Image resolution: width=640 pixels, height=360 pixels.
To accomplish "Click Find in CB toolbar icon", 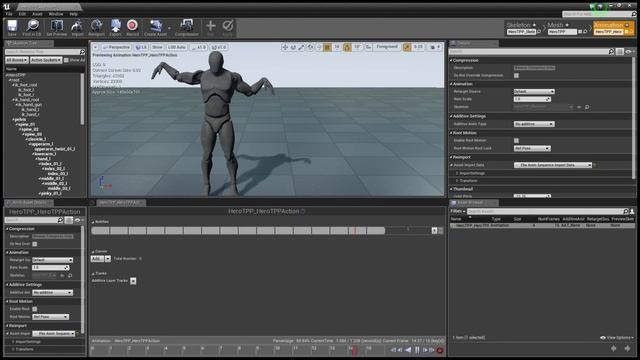I will 32,27.
